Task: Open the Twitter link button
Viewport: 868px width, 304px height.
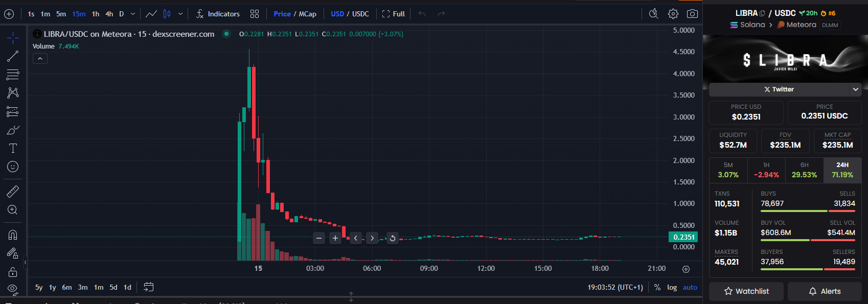Action: (x=779, y=89)
